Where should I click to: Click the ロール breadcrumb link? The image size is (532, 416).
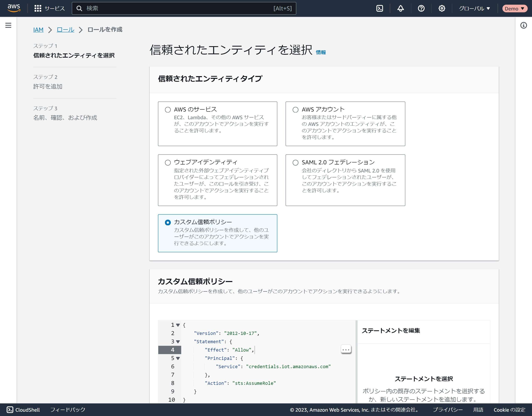pyautogui.click(x=65, y=30)
